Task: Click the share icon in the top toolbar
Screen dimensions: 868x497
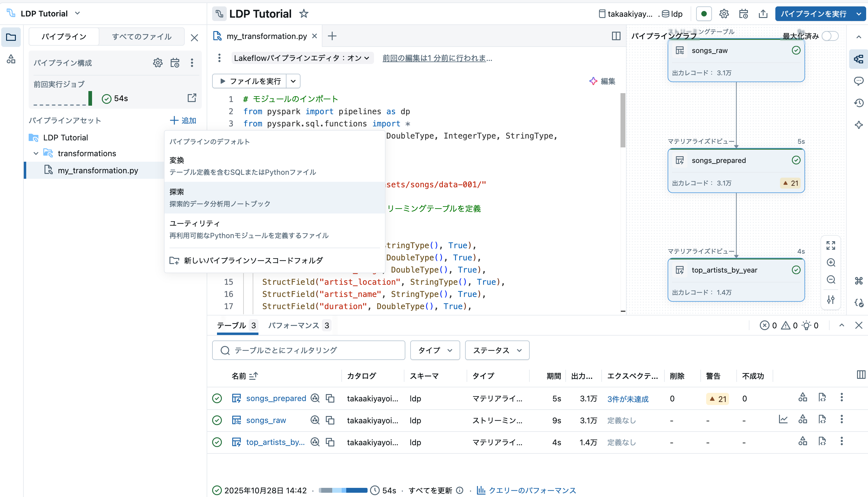Action: click(x=763, y=14)
